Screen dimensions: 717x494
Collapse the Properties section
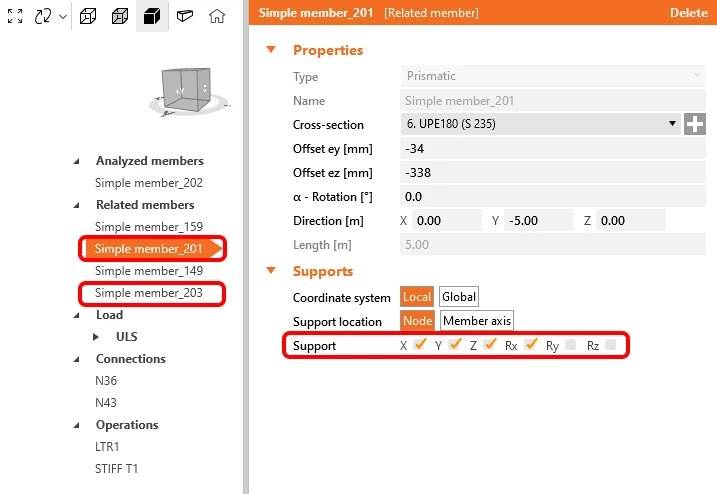pyautogui.click(x=271, y=49)
